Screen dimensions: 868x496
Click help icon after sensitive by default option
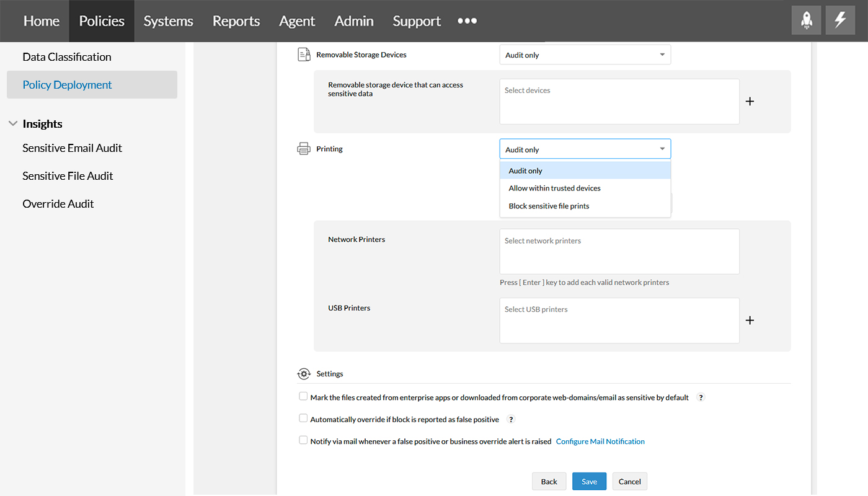(x=701, y=397)
